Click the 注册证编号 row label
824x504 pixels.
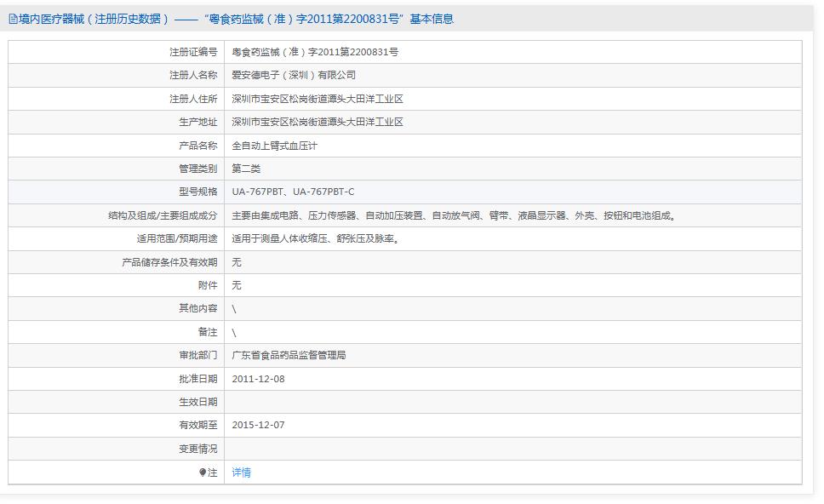point(193,52)
